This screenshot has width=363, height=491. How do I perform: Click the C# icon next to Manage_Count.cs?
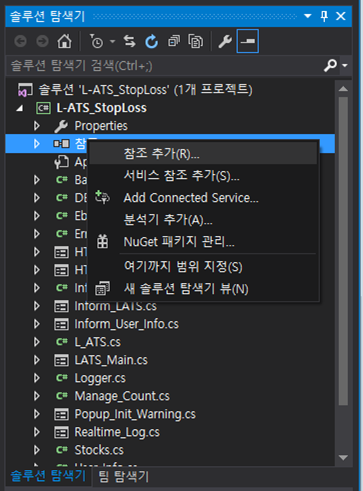(x=62, y=396)
